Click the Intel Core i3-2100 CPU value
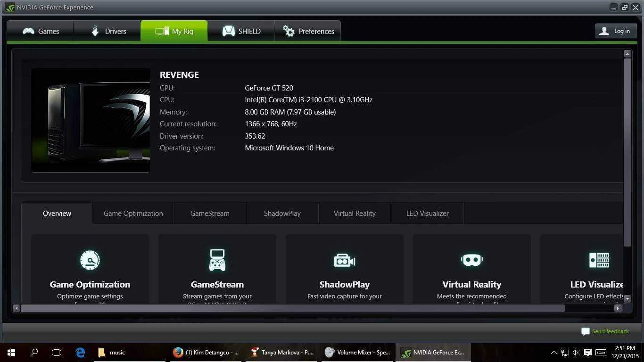This screenshot has height=362, width=644. point(309,100)
